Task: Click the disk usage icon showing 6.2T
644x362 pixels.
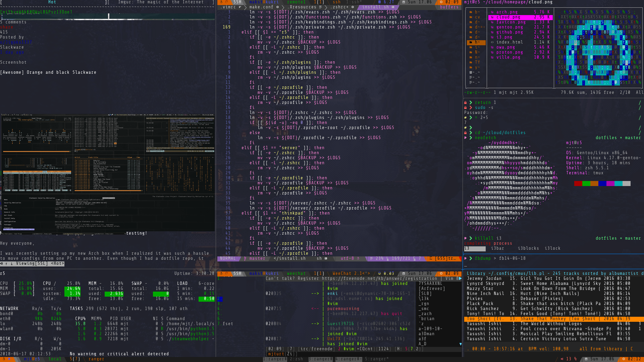Action: click(380, 2)
